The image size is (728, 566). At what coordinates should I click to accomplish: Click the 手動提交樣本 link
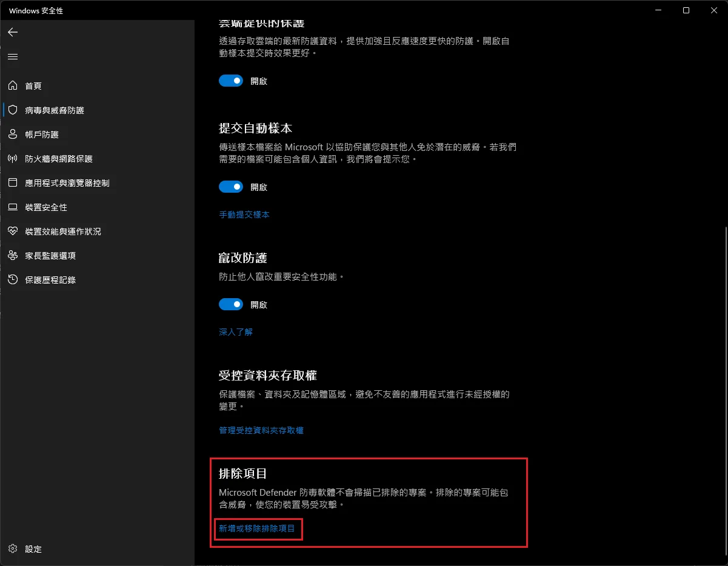click(x=244, y=215)
